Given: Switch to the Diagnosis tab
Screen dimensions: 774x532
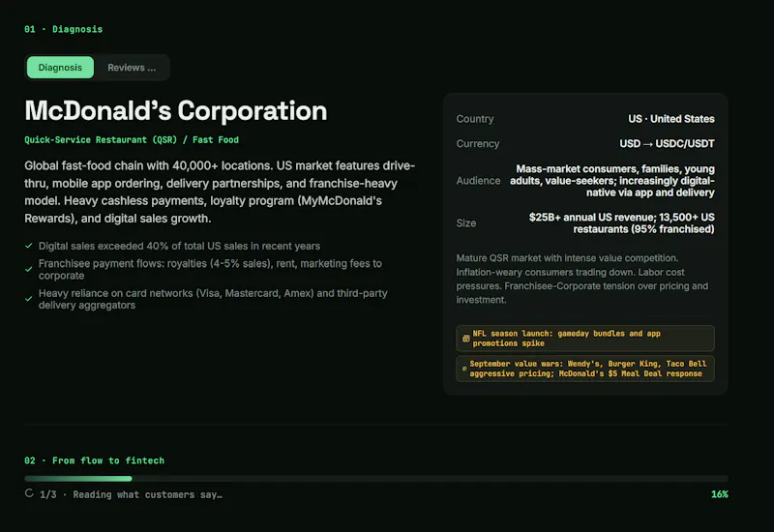Looking at the screenshot, I should tap(60, 67).
